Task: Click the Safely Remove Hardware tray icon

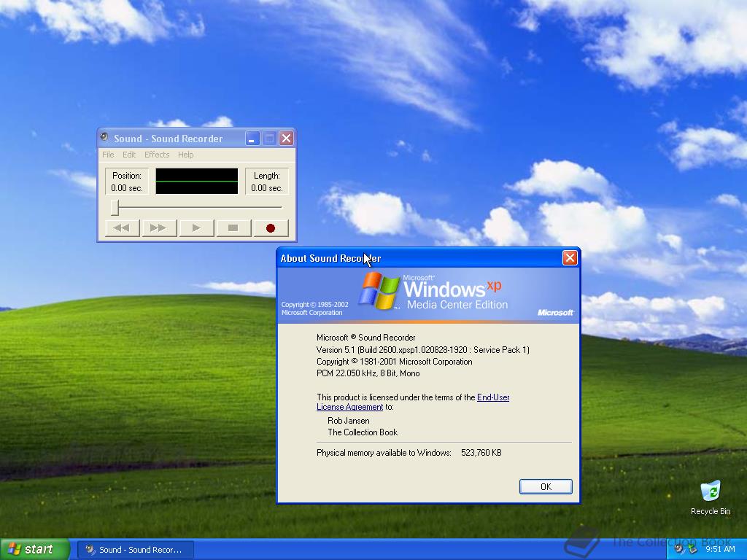Action: [693, 549]
